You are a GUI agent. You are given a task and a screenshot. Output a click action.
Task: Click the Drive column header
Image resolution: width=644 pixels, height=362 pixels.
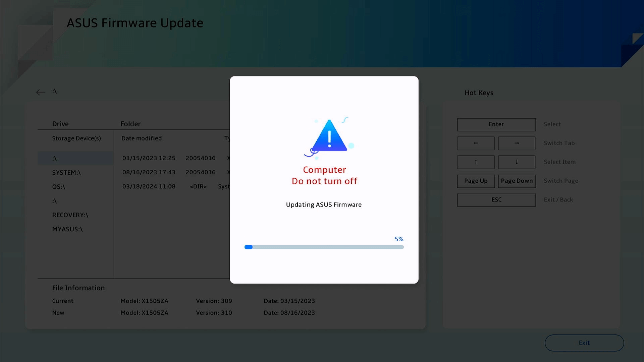(x=60, y=124)
